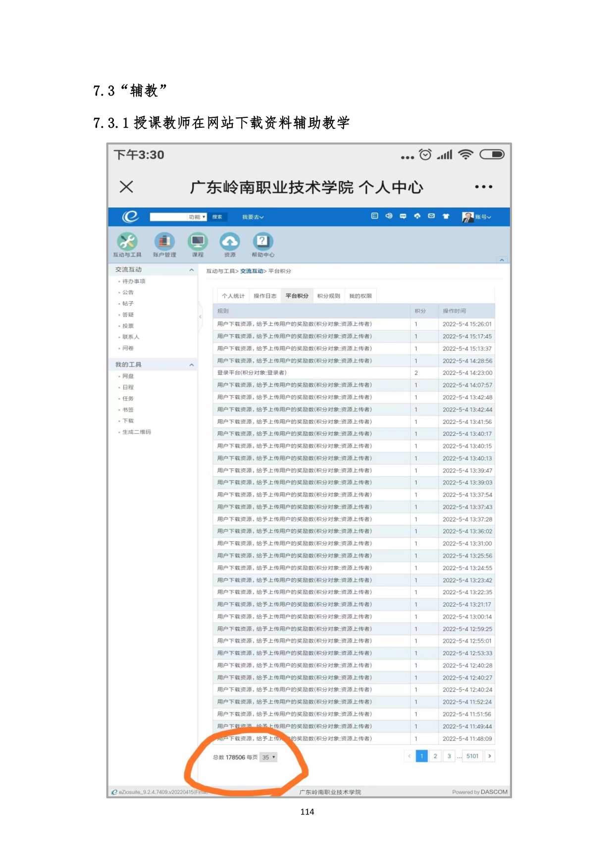The height and width of the screenshot is (868, 614).
Task: Open 问卷 in the sidebar
Action: click(128, 348)
